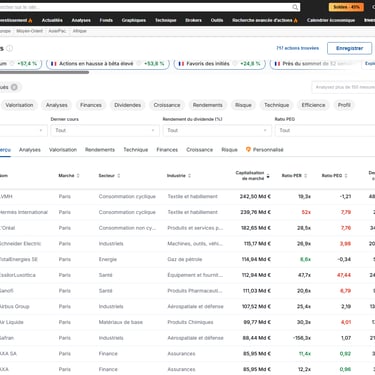375x375 pixels.
Task: Sort by Capitalisation de marché arrow
Action: tap(268, 176)
